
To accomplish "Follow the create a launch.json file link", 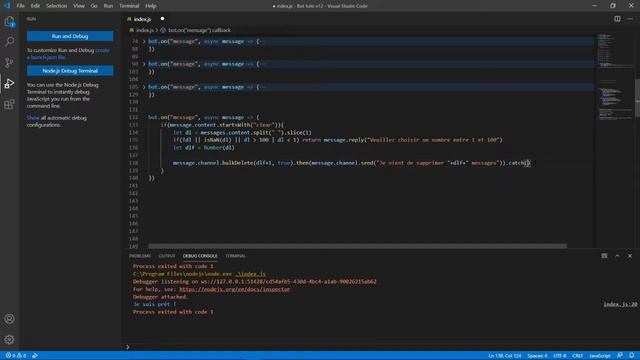I will click(102, 50).
